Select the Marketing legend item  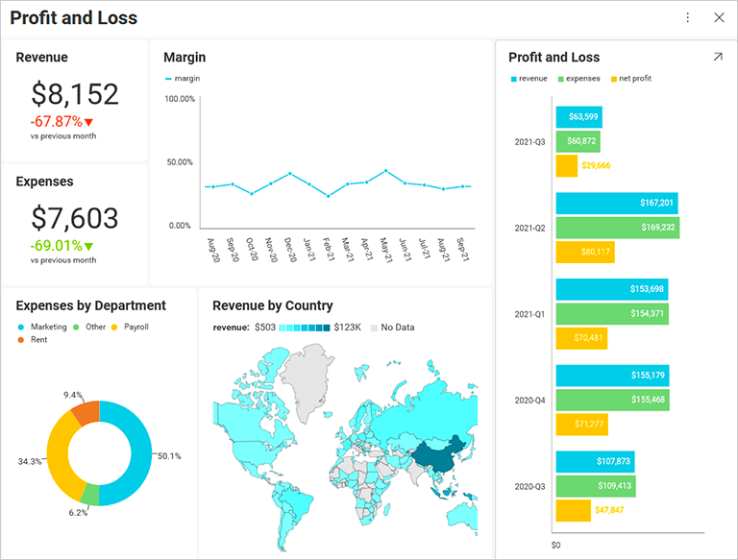coord(43,327)
